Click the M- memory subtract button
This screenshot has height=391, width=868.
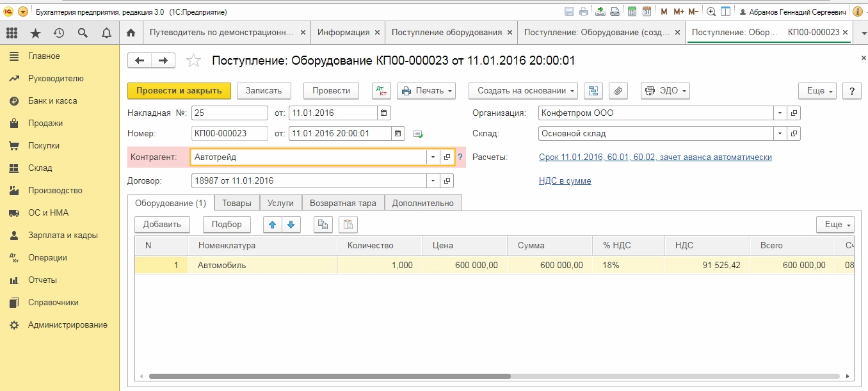(x=693, y=12)
